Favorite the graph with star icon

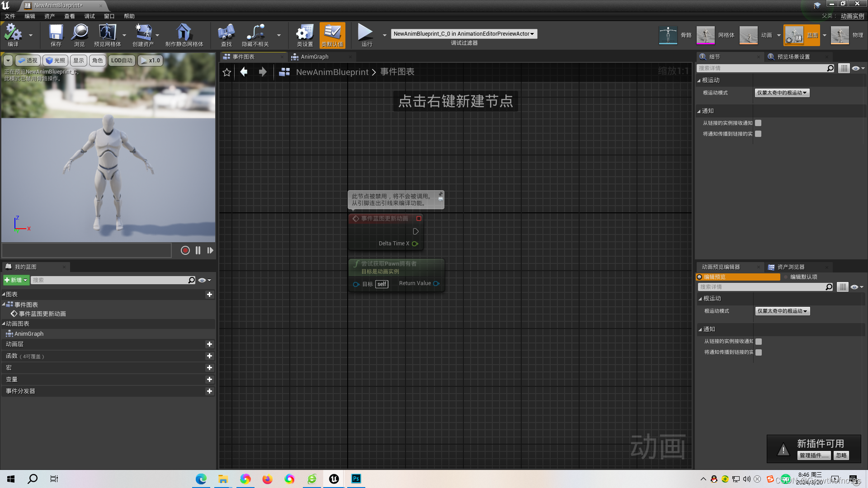[227, 72]
